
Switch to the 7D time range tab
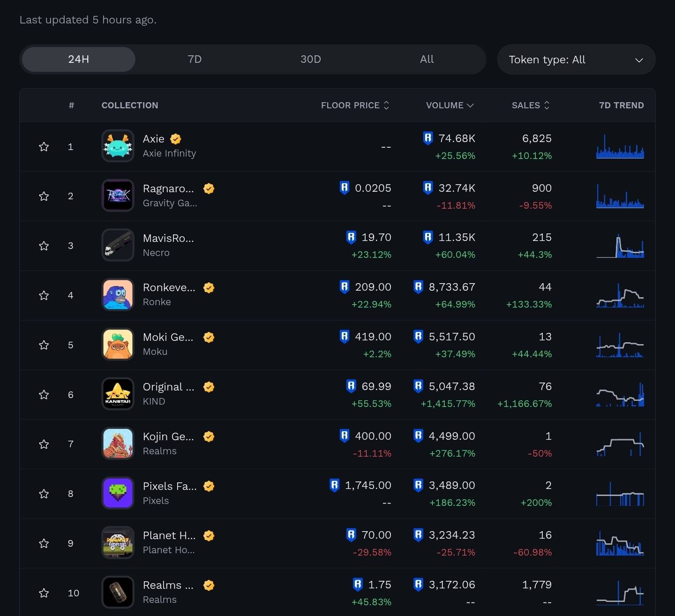pos(195,59)
